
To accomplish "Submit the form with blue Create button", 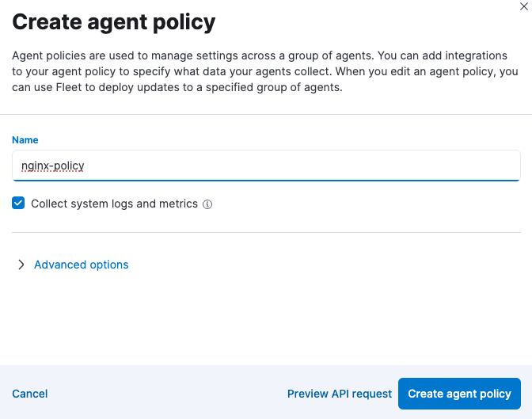I will click(x=459, y=394).
